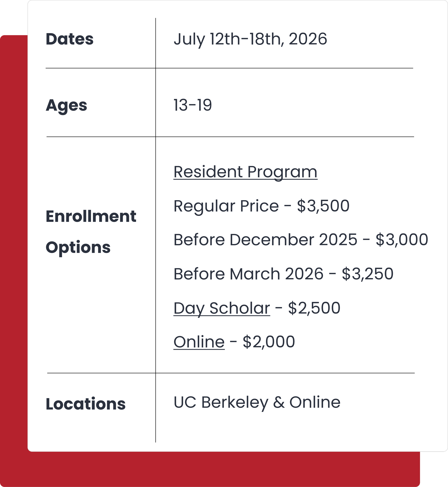
Task: Click the $3,250 March price amount
Action: tap(368, 274)
